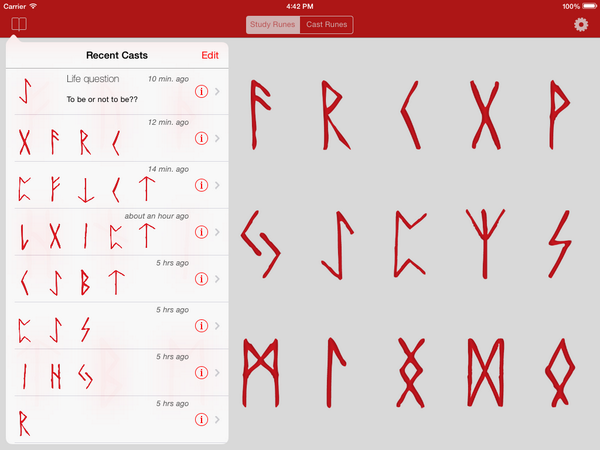The image size is (600, 450).
Task: Select the 'To be or not to be??' text
Action: [x=102, y=99]
